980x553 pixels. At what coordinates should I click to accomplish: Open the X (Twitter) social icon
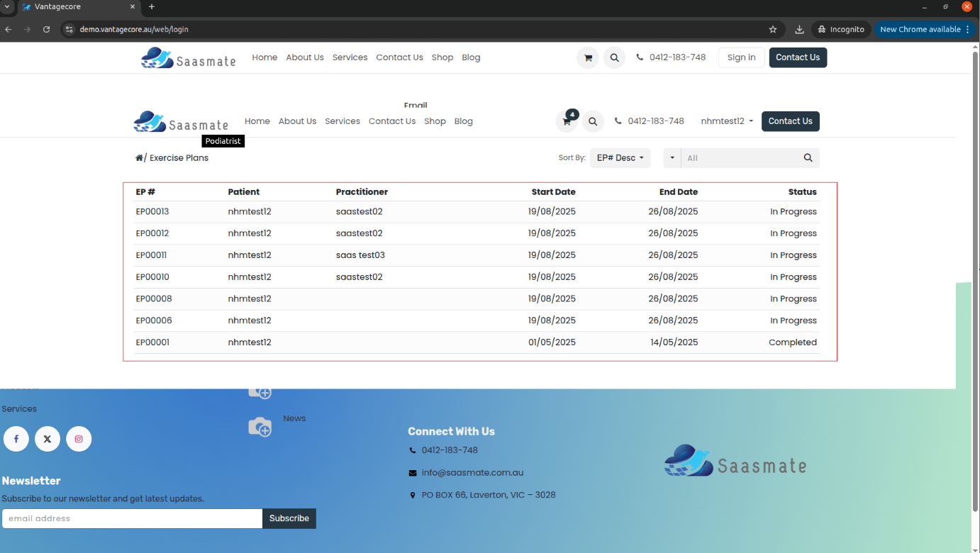pyautogui.click(x=48, y=439)
